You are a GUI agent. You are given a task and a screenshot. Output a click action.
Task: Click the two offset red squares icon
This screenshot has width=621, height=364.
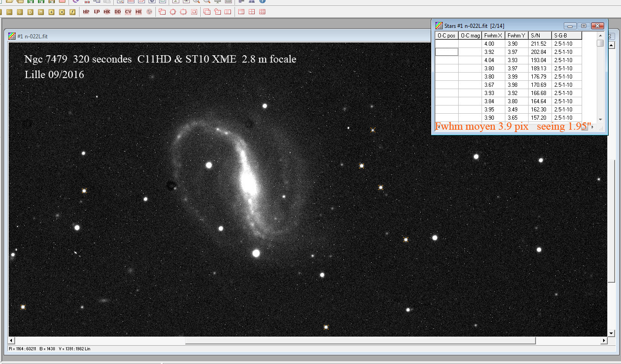[x=162, y=12]
